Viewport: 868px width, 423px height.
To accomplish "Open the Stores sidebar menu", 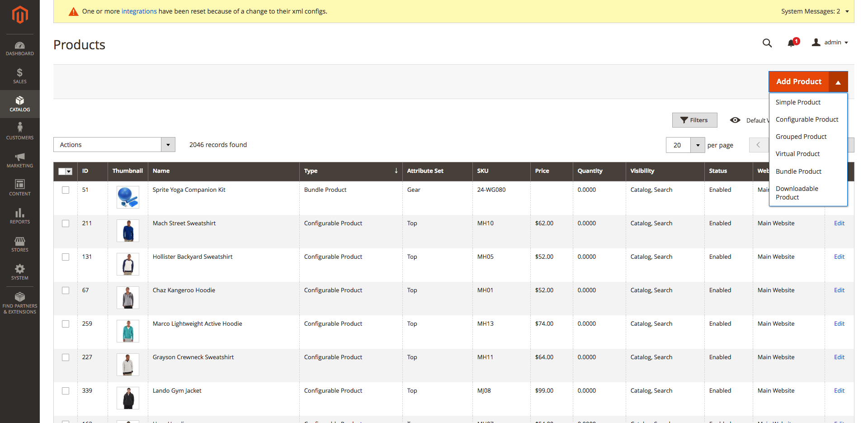I will pos(20,244).
